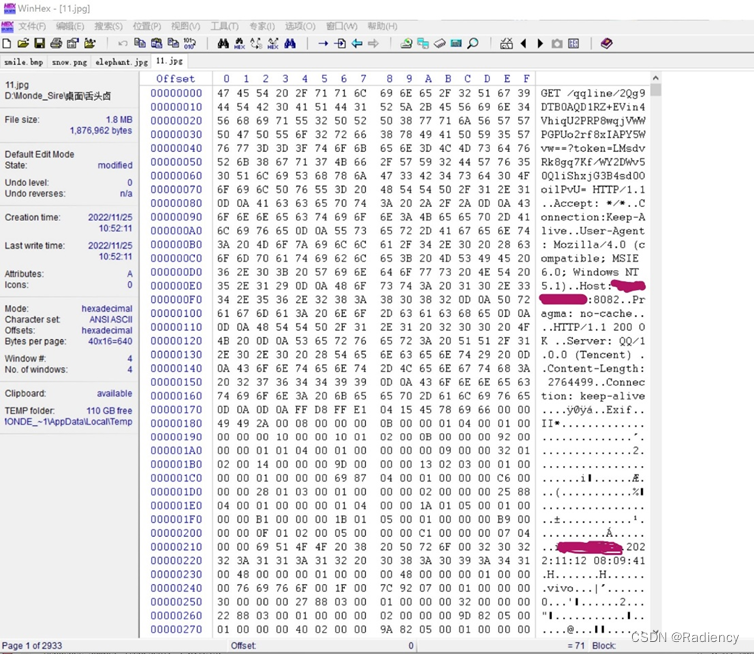Open the 工具(T) menu

click(224, 26)
